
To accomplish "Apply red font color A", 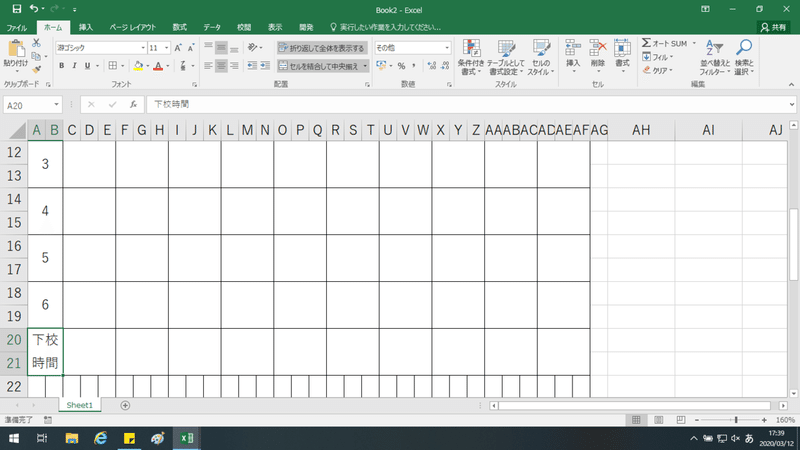I will point(158,66).
